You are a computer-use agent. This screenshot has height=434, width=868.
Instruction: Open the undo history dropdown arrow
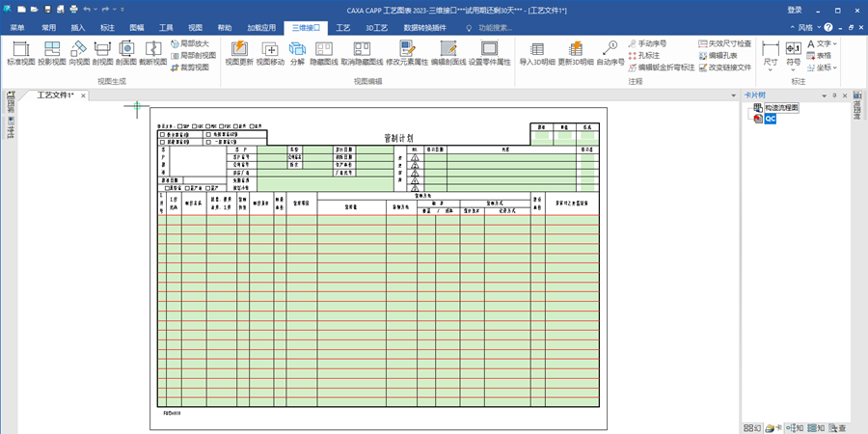click(95, 10)
